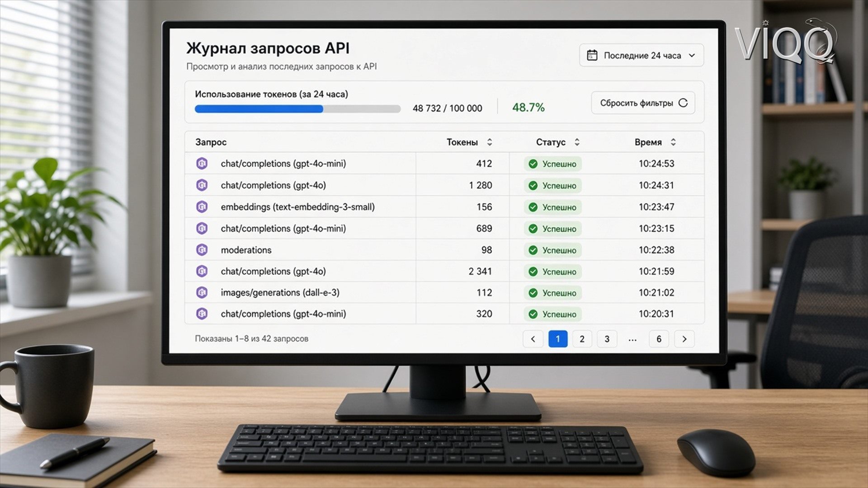868x488 pixels.
Task: Click the 'Запрос' column header
Action: pyautogui.click(x=211, y=142)
